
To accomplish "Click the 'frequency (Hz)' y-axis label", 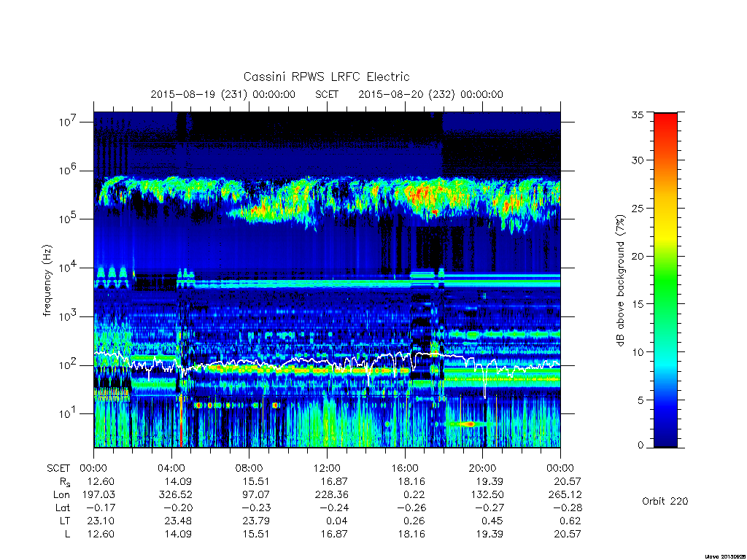I will (x=47, y=281).
